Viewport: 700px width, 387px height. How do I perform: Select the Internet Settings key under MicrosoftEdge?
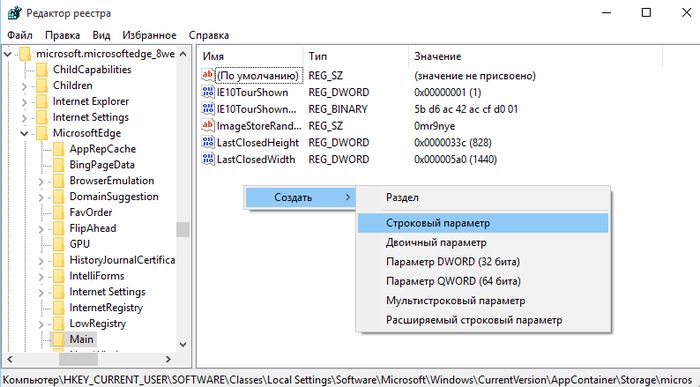(x=108, y=292)
